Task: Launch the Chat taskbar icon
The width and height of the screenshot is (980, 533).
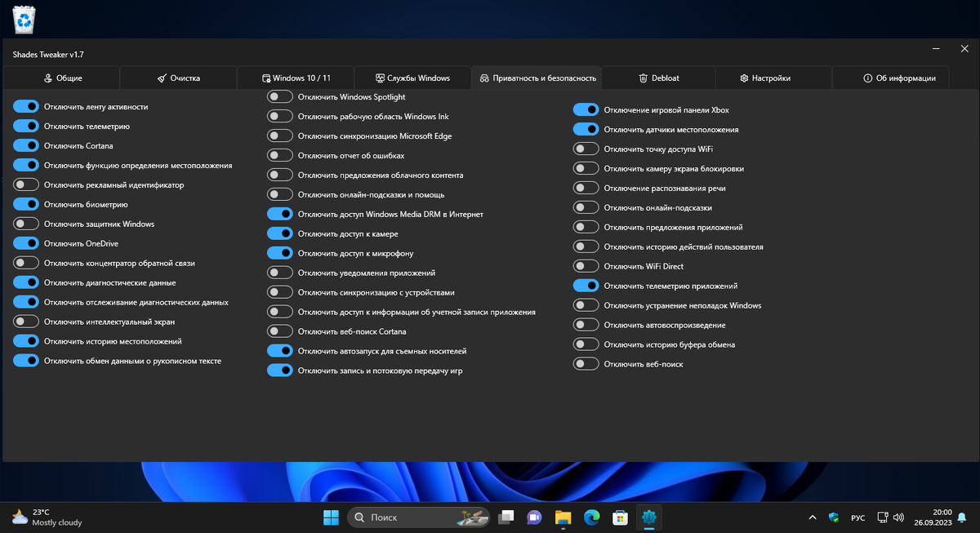Action: pyautogui.click(x=534, y=517)
